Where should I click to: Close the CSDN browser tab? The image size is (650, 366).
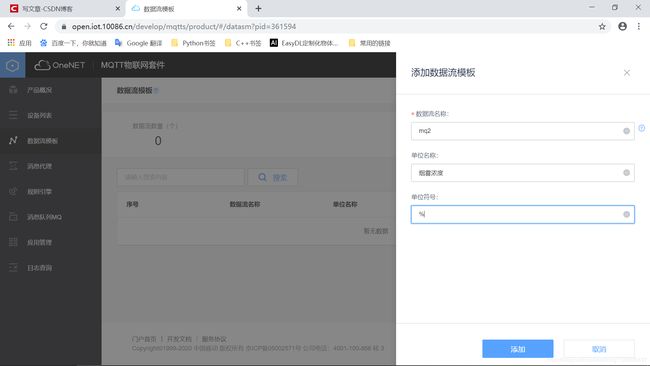click(x=118, y=9)
